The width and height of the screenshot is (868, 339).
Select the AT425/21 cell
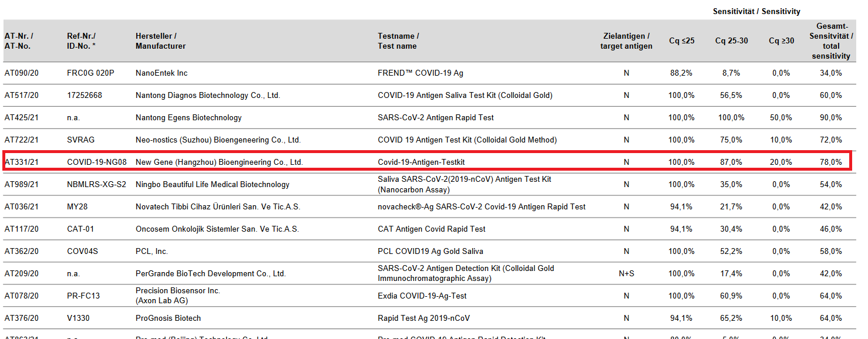click(22, 118)
